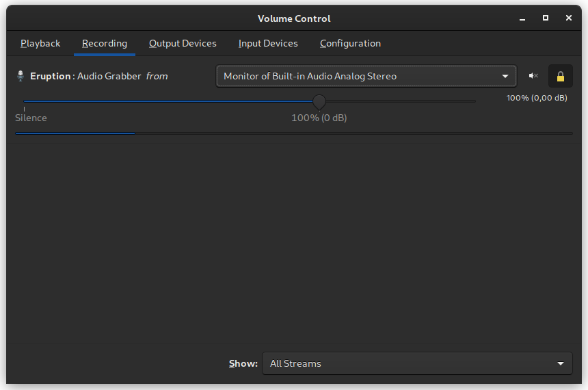The height and width of the screenshot is (390, 588).
Task: Click the recording volume slider handle
Action: pos(319,101)
